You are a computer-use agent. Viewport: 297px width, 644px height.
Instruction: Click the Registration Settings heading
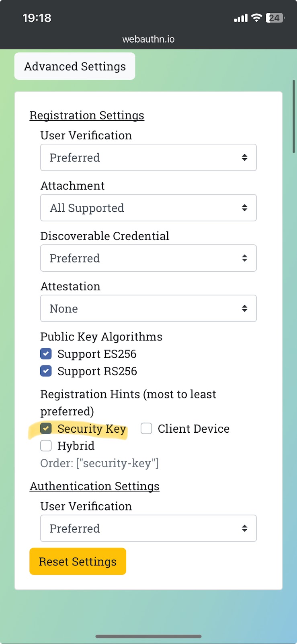(x=87, y=116)
